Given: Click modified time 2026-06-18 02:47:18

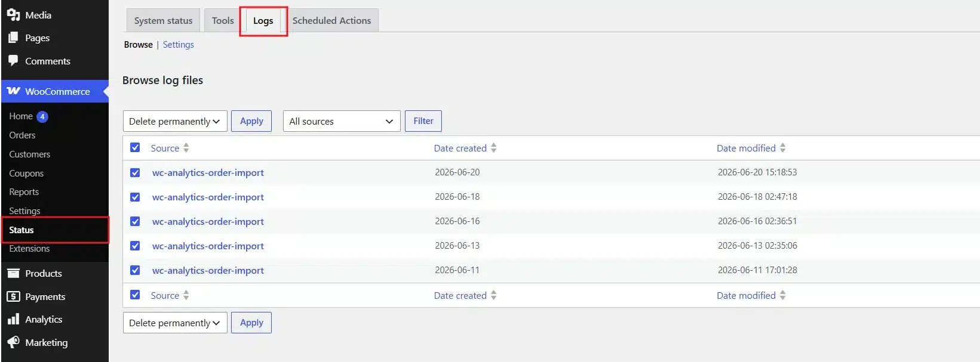Looking at the screenshot, I should [757, 197].
